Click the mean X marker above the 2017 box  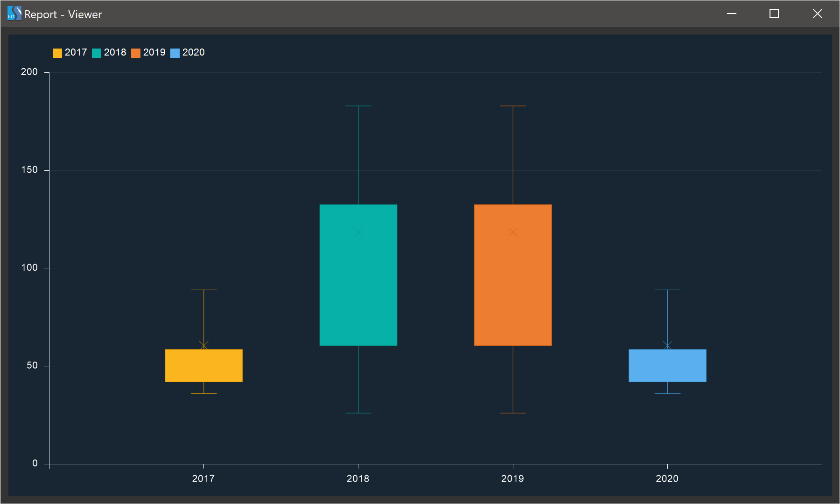click(x=204, y=345)
